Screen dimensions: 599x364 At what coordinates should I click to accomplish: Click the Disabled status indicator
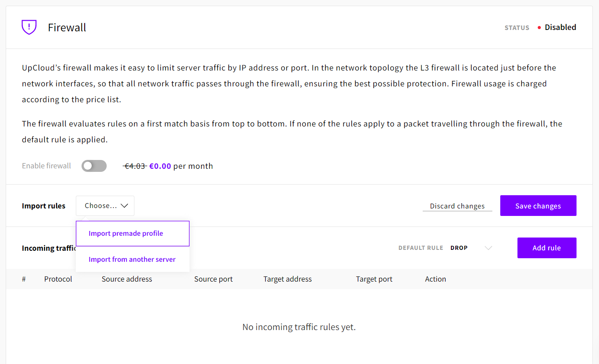[x=557, y=27]
